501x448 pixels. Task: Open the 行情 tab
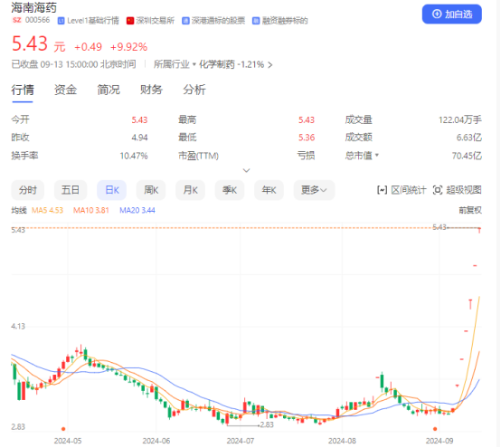pyautogui.click(x=23, y=90)
